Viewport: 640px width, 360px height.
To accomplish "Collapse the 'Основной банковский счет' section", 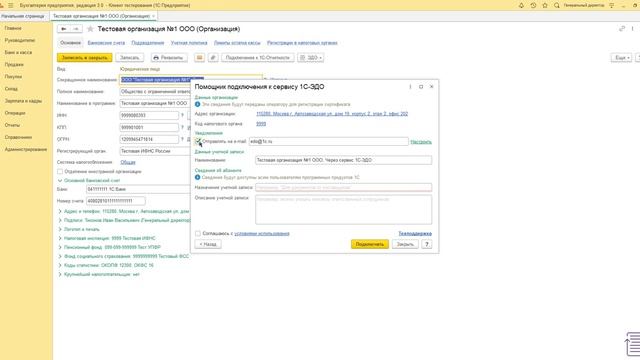I will click(60, 180).
